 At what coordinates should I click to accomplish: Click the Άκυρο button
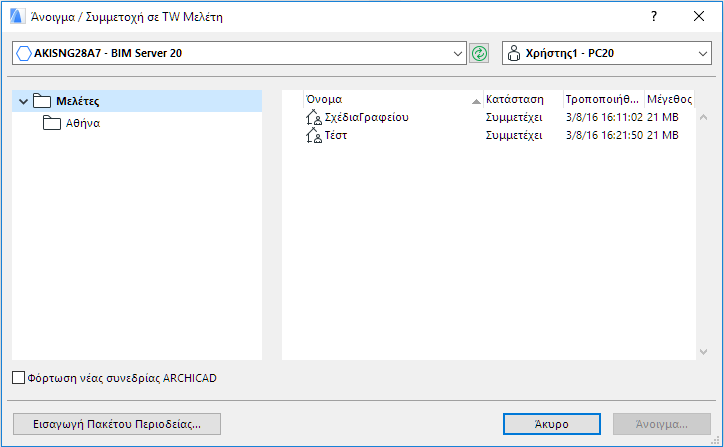(552, 424)
